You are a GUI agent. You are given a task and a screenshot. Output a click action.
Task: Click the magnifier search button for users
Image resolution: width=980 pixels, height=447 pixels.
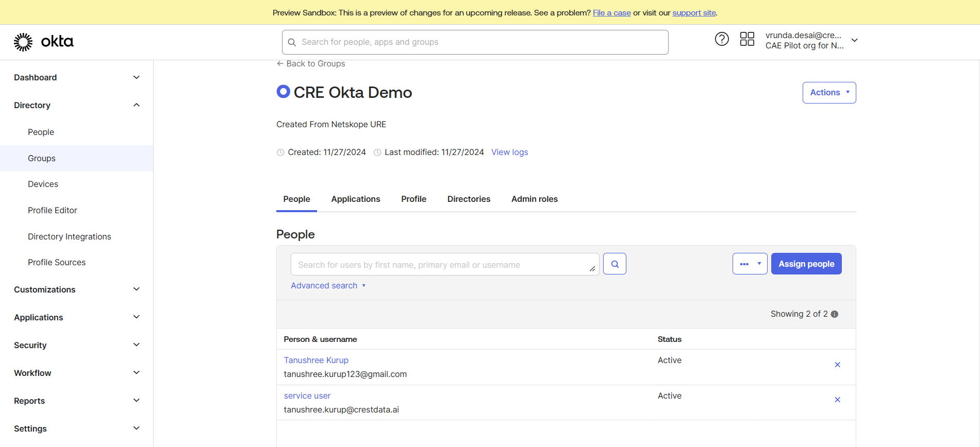614,264
